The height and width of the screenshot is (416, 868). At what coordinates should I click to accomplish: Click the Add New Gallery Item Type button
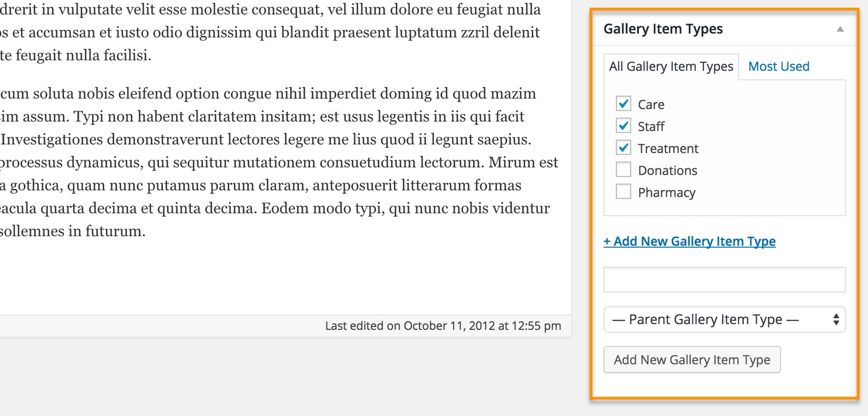[692, 360]
